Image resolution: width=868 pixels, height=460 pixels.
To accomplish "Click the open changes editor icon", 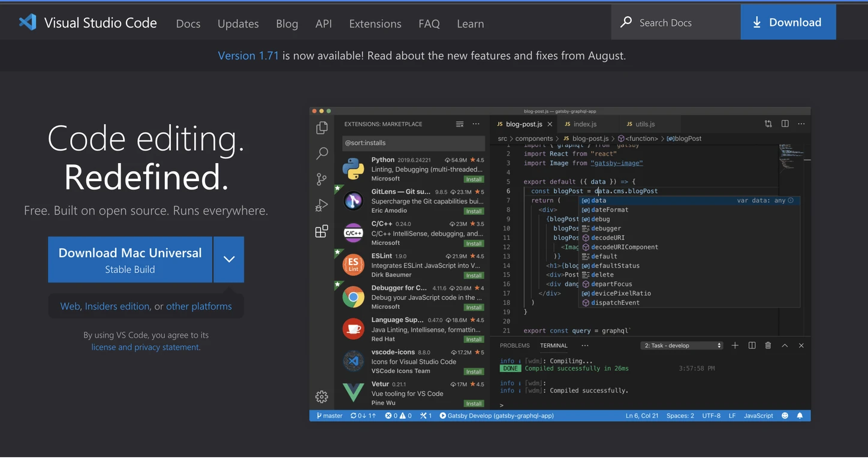I will pyautogui.click(x=768, y=124).
